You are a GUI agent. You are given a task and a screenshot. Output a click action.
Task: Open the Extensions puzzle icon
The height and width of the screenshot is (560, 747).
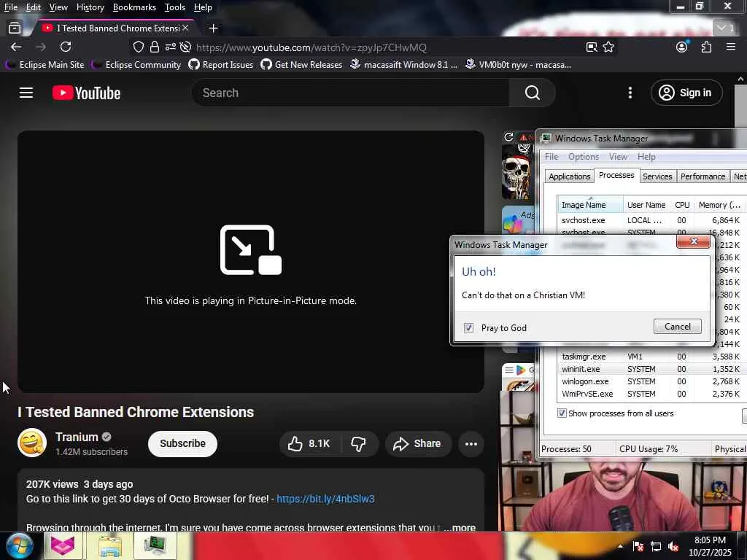coord(706,47)
